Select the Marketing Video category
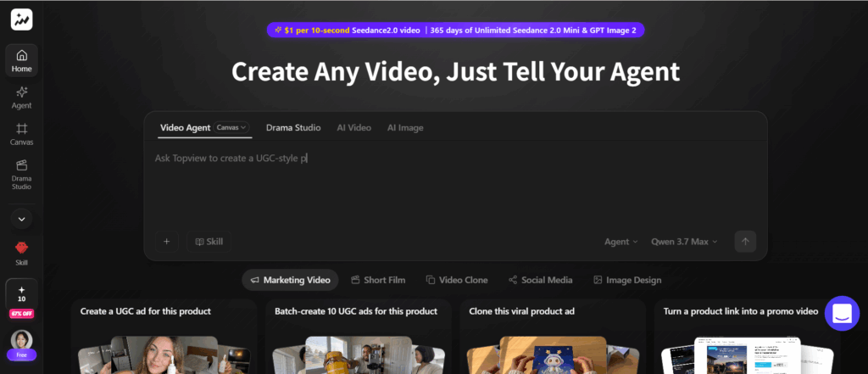The width and height of the screenshot is (868, 374). 290,280
